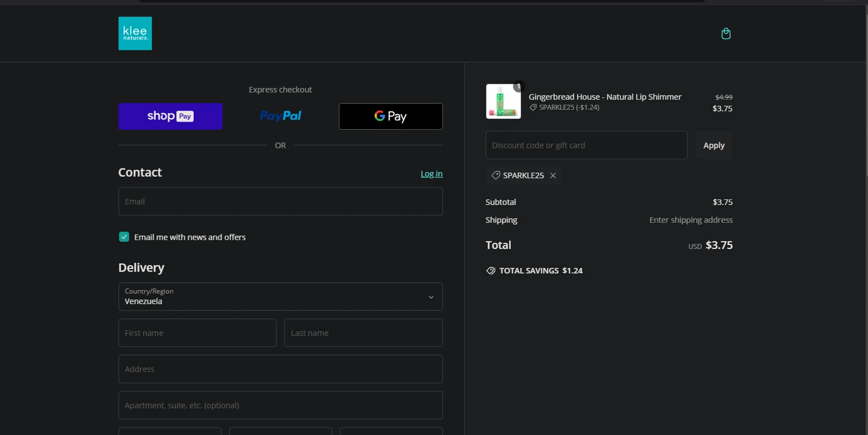This screenshot has height=435, width=868.
Task: Click the Delivery section heading
Action: 141,268
